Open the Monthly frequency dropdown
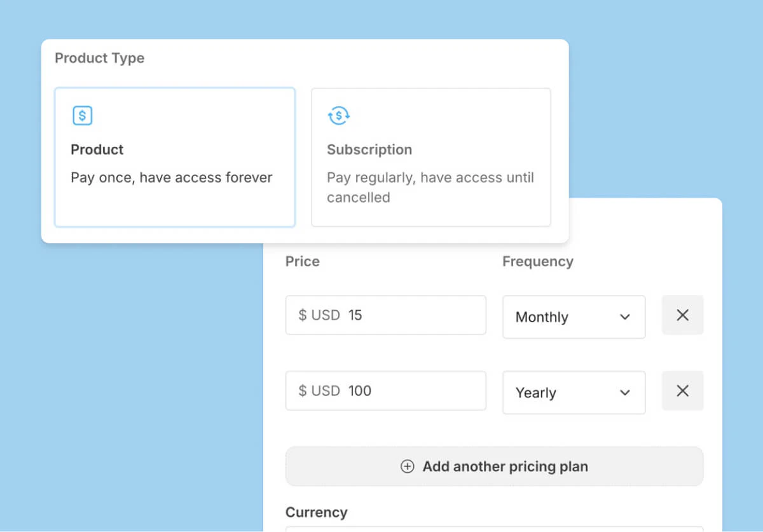 (574, 317)
